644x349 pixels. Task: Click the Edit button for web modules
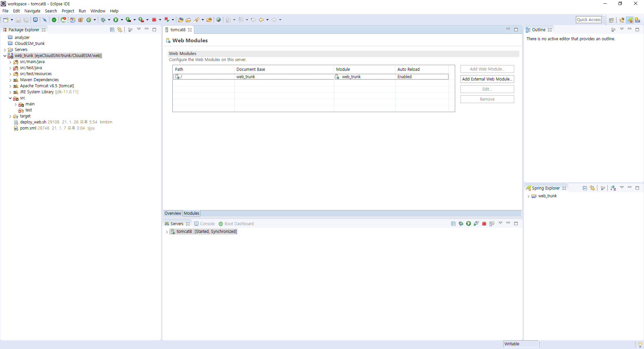(487, 89)
